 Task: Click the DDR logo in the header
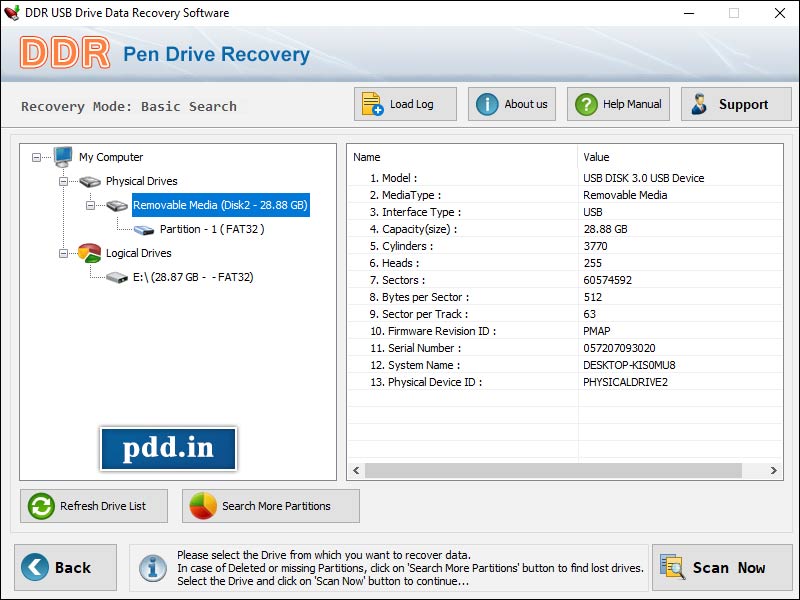click(x=63, y=53)
